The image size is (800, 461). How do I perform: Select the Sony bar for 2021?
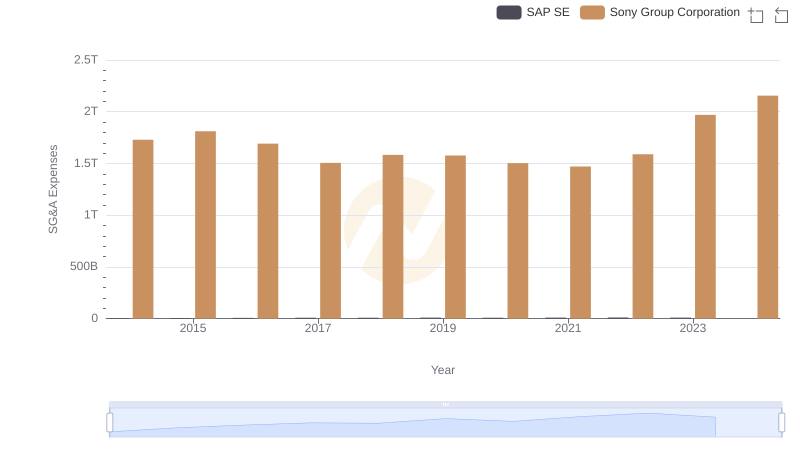coord(580,242)
